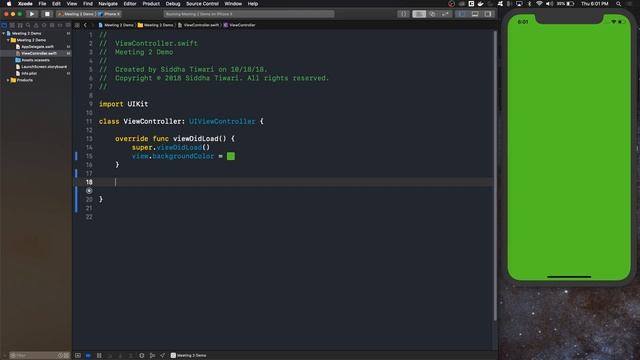Open the File menu
The height and width of the screenshot is (360, 640).
click(x=42, y=4)
